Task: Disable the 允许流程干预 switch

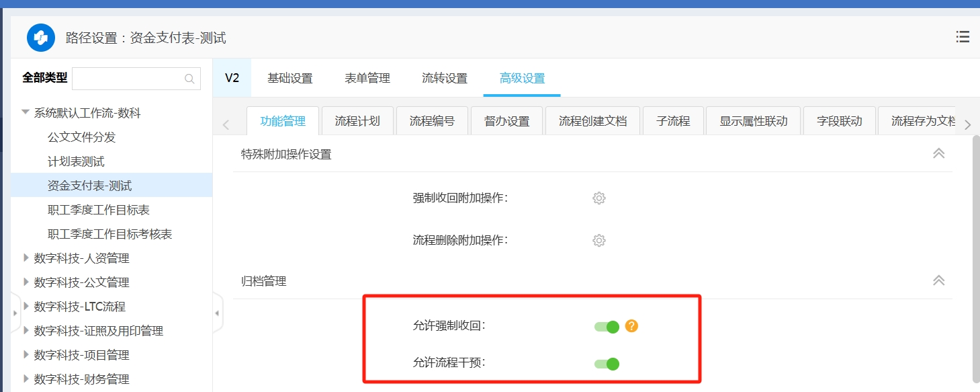Action: (607, 364)
